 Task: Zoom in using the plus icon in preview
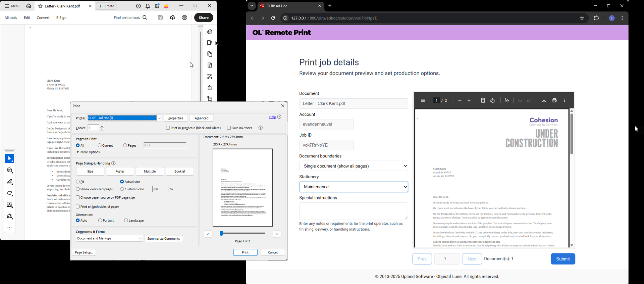coord(469,101)
